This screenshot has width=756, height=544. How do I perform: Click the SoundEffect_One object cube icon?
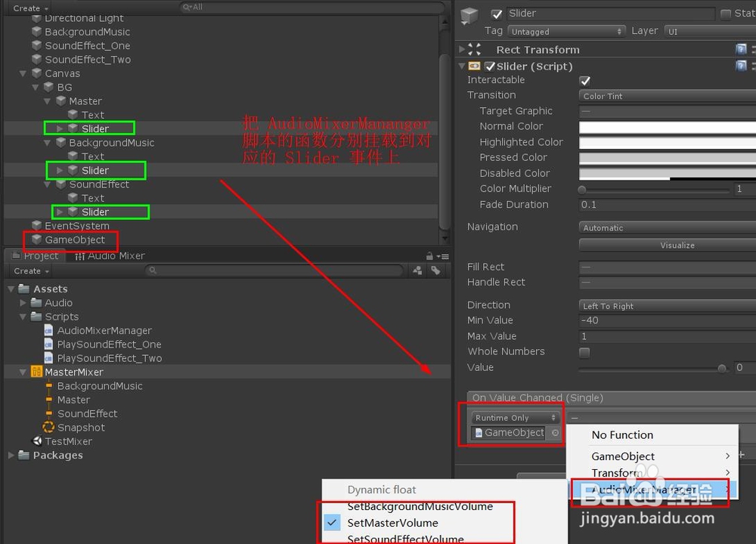pyautogui.click(x=36, y=46)
